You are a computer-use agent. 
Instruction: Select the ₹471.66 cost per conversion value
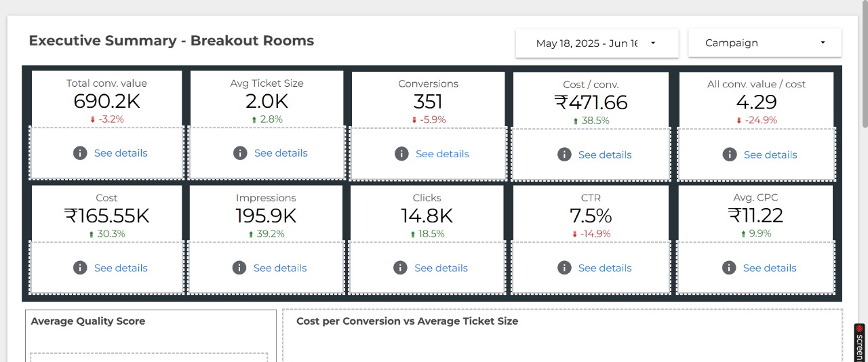point(591,102)
